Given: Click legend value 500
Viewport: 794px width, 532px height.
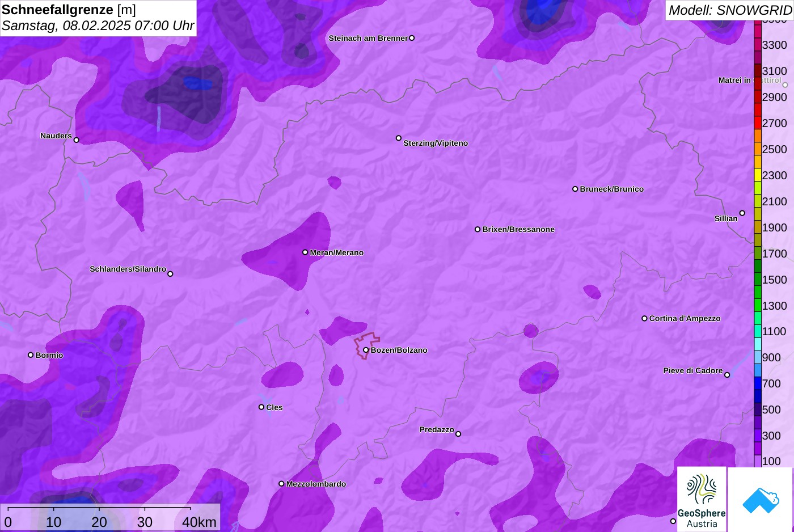Looking at the screenshot, I should tap(772, 409).
